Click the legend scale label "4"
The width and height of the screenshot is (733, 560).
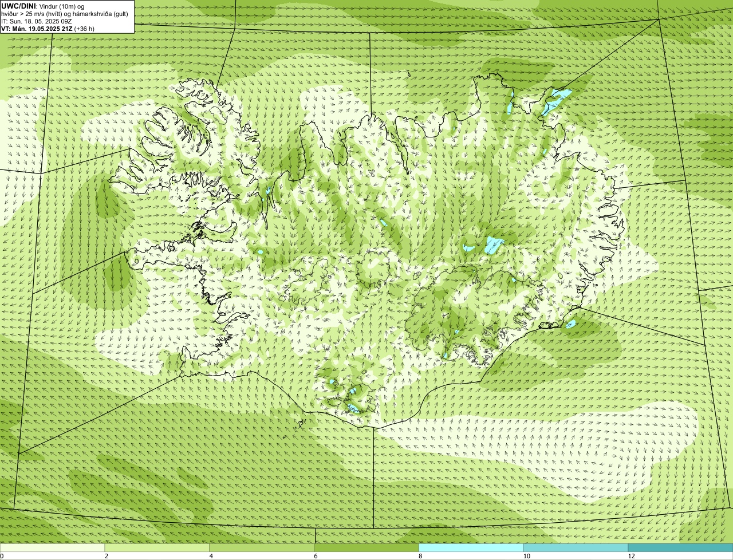(211, 556)
